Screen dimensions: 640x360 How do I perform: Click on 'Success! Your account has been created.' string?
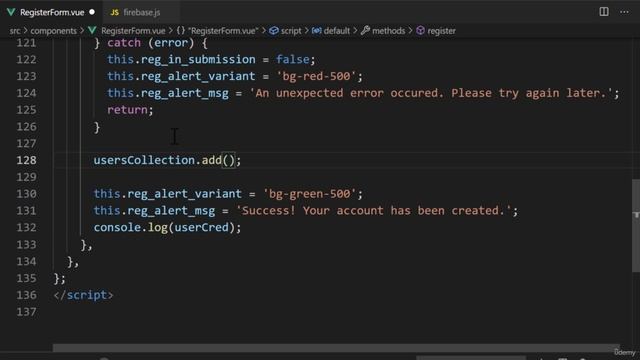373,211
